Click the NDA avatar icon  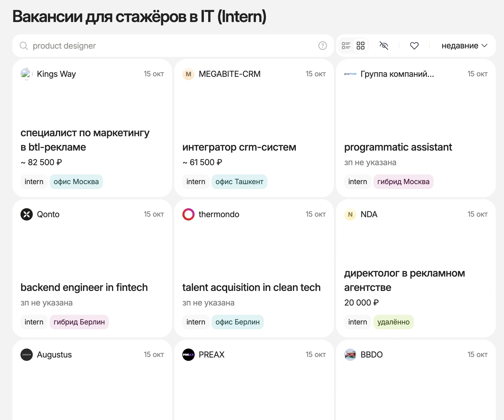coord(350,214)
